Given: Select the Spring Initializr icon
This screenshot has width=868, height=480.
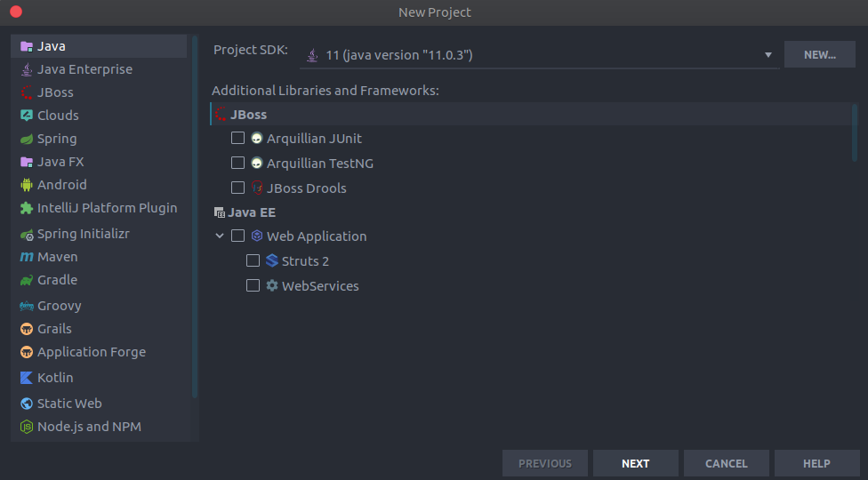Looking at the screenshot, I should 26,235.
